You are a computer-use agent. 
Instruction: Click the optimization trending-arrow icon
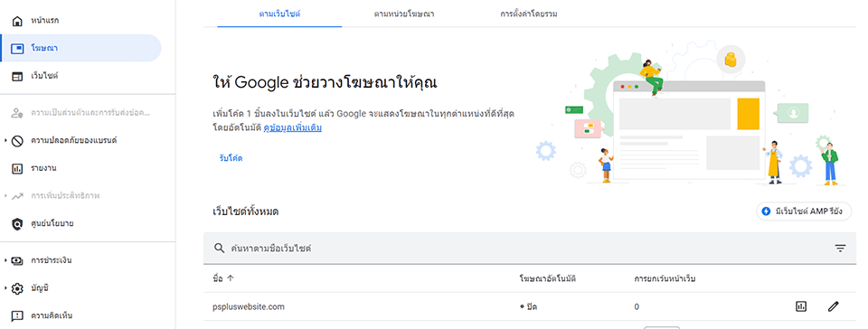tap(17, 196)
